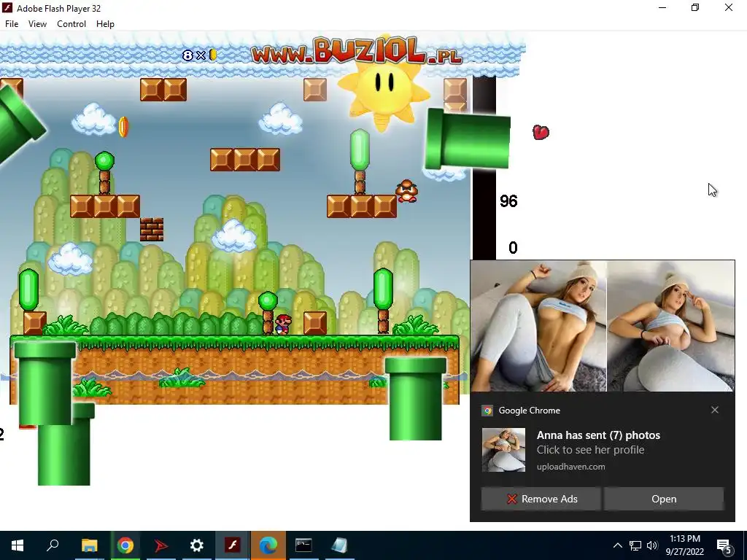Image resolution: width=747 pixels, height=560 pixels.
Task: Click the Mario character in the game
Action: pos(283,324)
